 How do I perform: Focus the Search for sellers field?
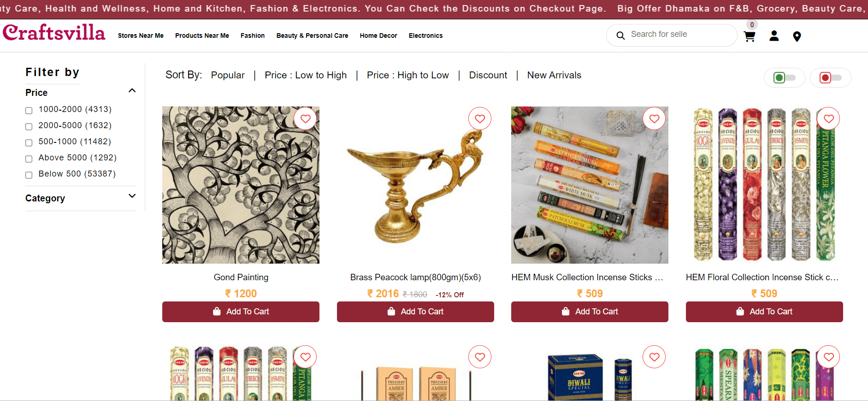(x=680, y=35)
